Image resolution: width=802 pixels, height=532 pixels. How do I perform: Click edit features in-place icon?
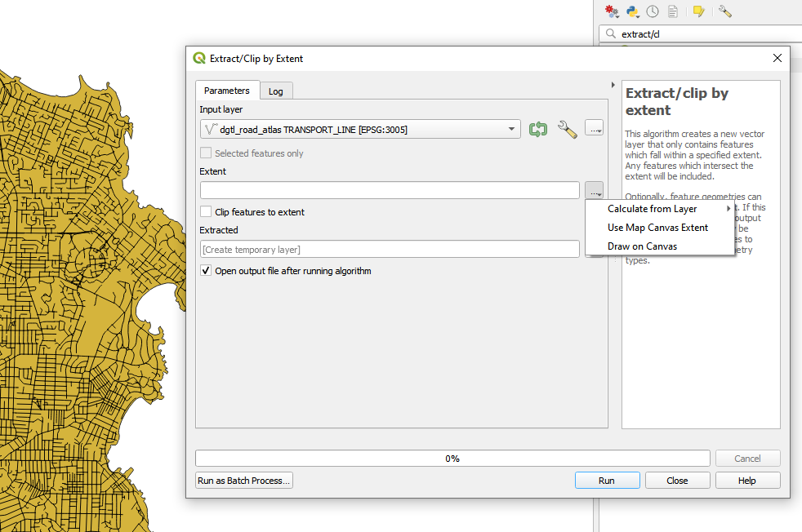point(698,11)
